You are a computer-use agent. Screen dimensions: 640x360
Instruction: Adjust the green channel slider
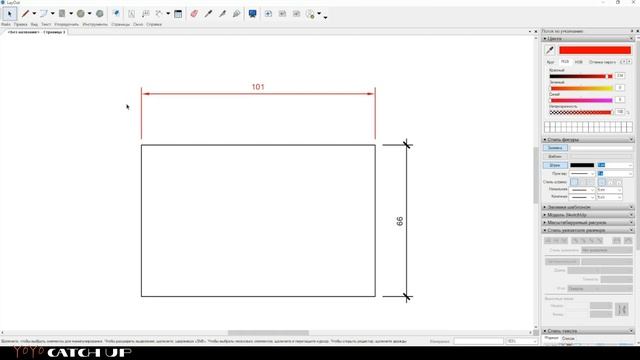581,88
